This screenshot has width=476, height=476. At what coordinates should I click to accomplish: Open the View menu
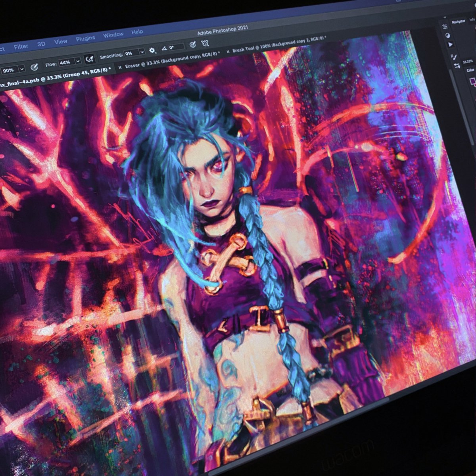(61, 41)
